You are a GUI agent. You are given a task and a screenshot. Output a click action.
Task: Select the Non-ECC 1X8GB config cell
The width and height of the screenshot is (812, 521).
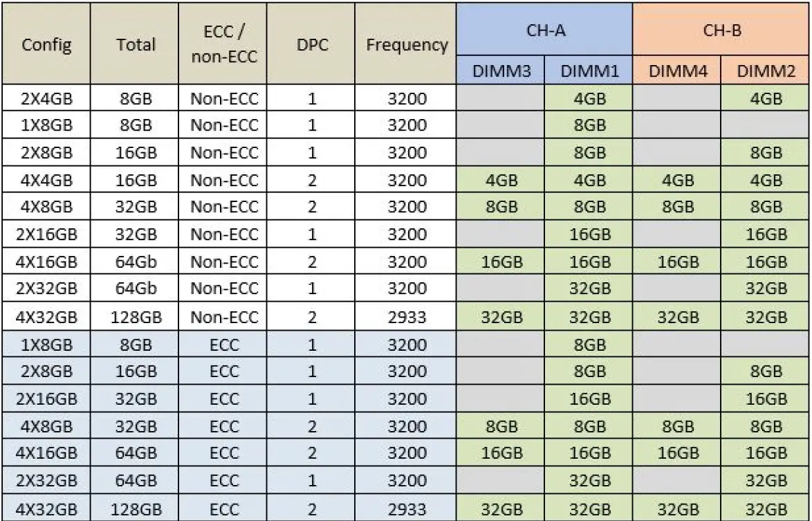point(48,126)
